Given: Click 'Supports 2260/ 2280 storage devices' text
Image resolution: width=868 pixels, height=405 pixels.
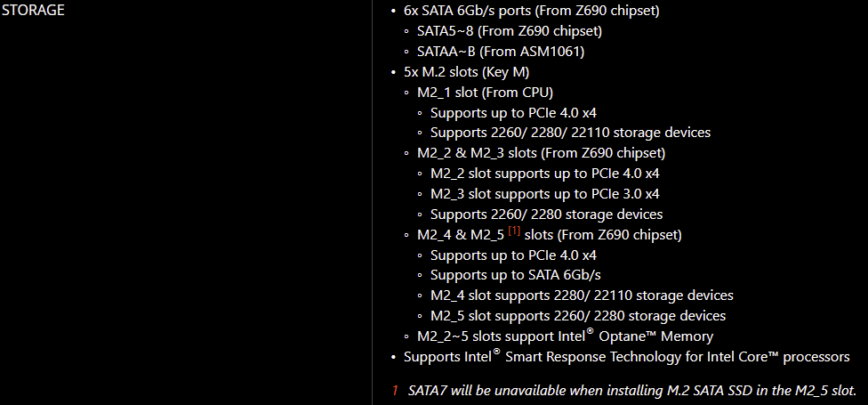Looking at the screenshot, I should 546,214.
